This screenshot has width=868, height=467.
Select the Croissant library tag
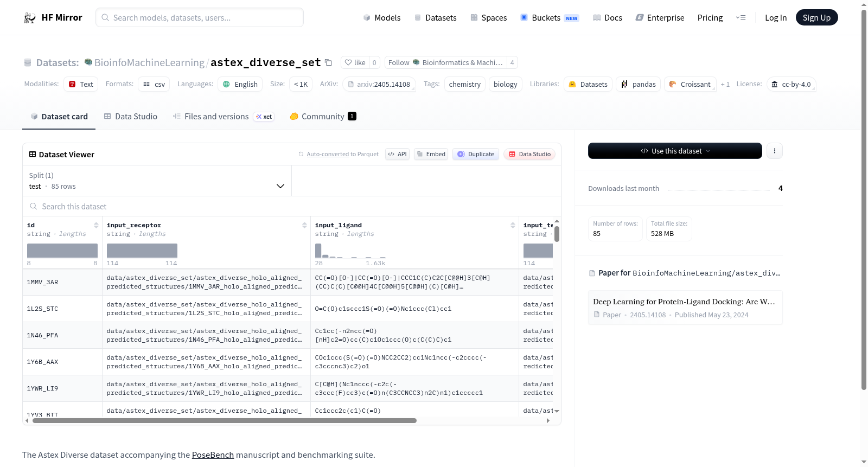click(x=690, y=84)
